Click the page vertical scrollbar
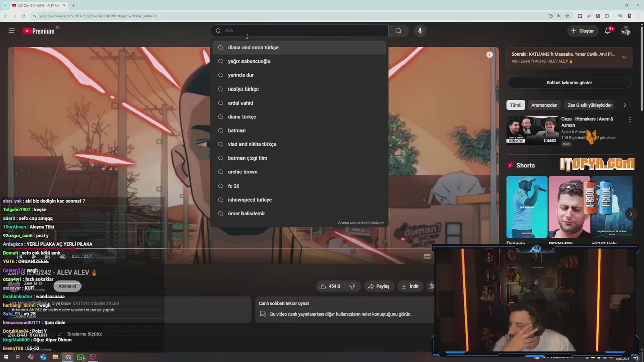The image size is (644, 362). [x=642, y=68]
